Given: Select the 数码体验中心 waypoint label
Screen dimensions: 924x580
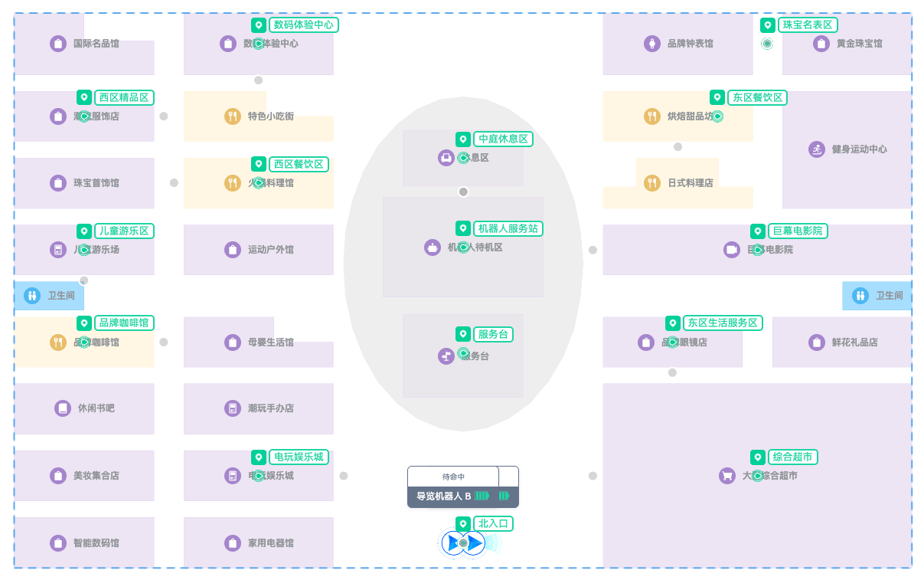Looking at the screenshot, I should 303,25.
